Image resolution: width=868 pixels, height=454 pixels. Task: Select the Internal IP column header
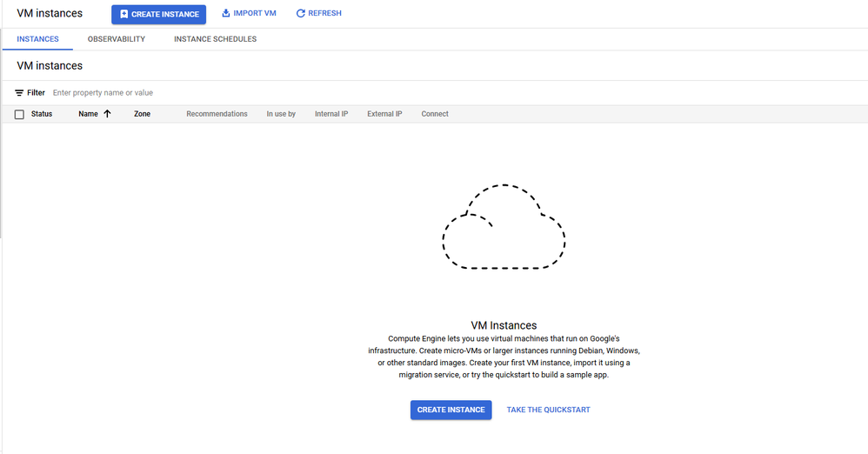point(331,114)
